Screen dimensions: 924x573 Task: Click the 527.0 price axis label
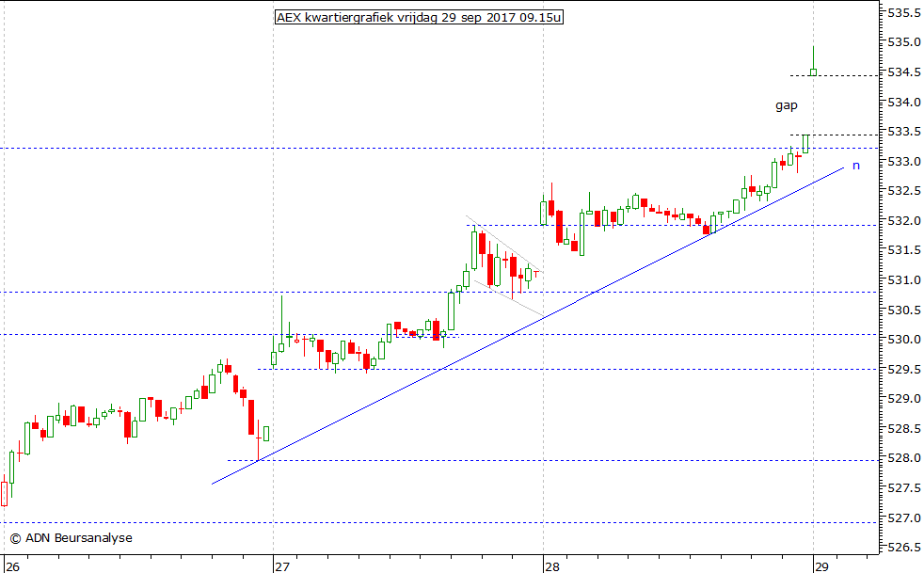pos(904,518)
